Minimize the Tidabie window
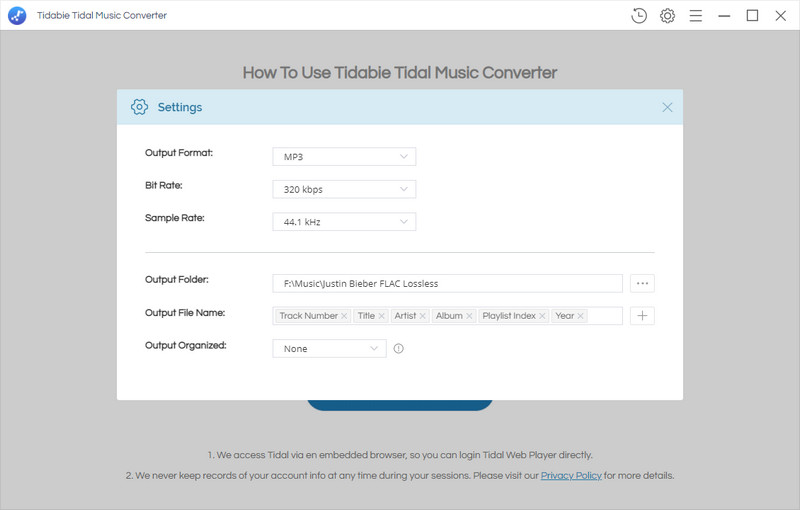The width and height of the screenshot is (800, 510). 724,16
